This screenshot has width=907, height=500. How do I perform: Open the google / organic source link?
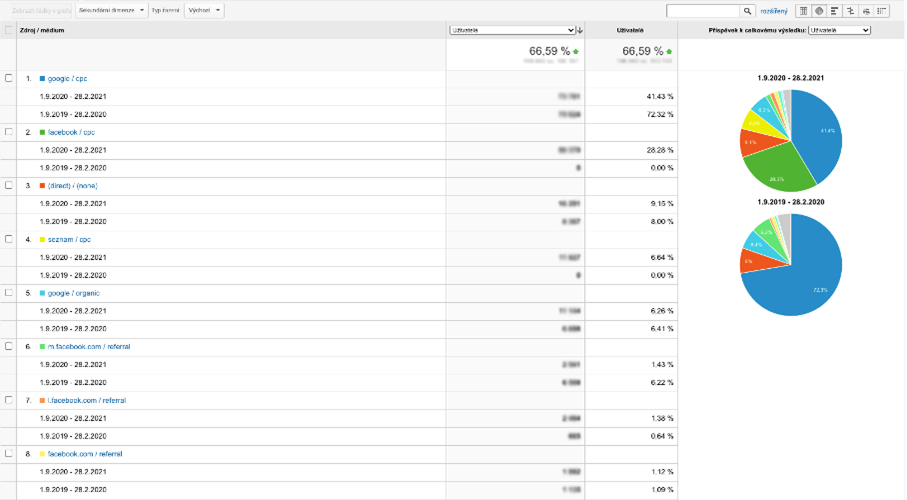click(74, 293)
